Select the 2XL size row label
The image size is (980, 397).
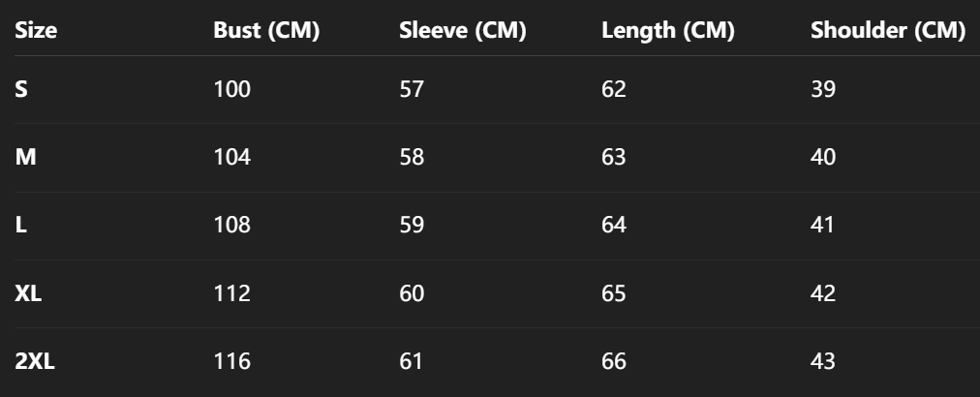tap(34, 362)
